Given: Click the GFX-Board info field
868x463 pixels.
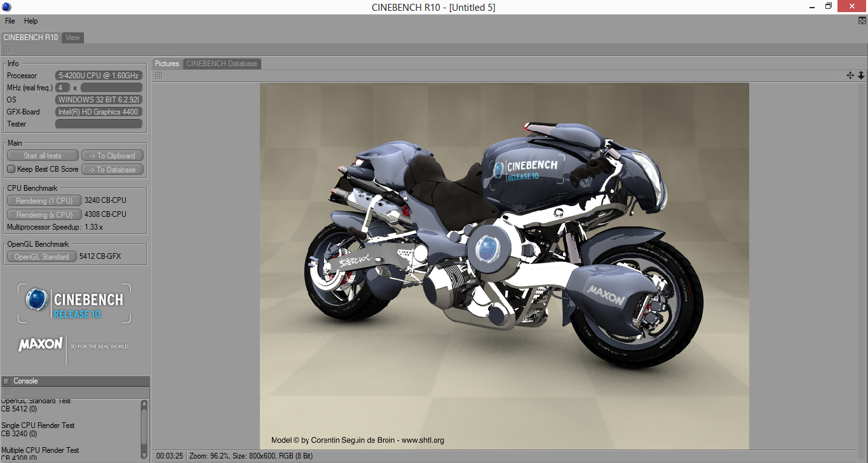Looking at the screenshot, I should coord(99,112).
